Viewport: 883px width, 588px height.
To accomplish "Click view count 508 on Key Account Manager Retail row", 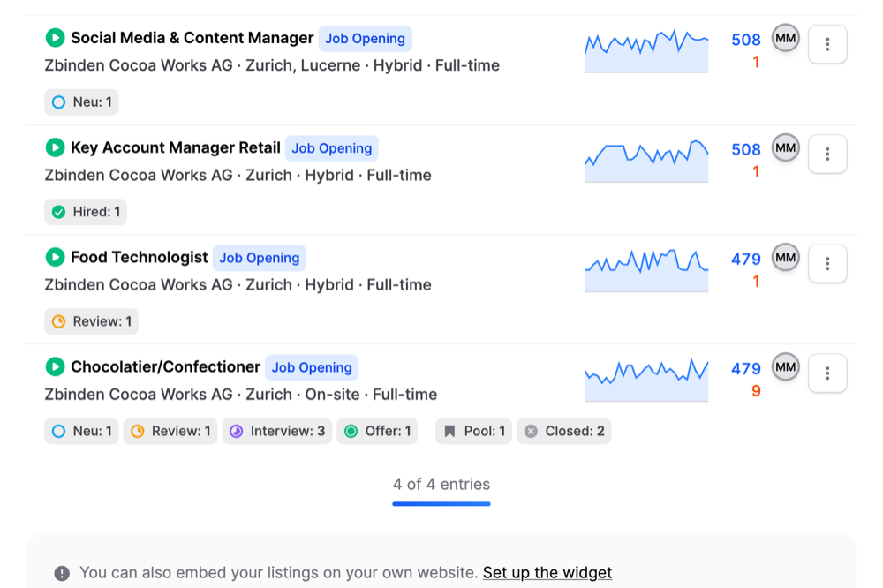I will click(x=745, y=149).
